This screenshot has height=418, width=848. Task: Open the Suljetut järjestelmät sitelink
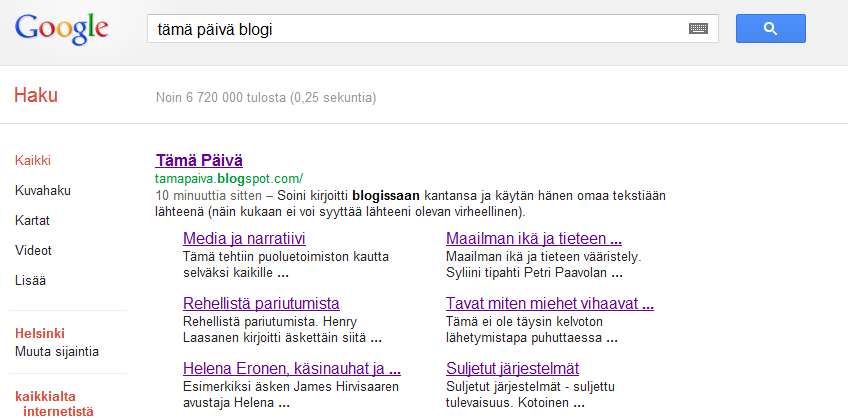tap(512, 368)
